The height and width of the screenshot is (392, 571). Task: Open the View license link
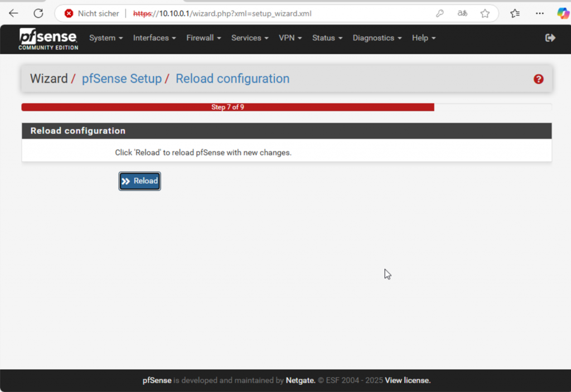click(x=408, y=380)
